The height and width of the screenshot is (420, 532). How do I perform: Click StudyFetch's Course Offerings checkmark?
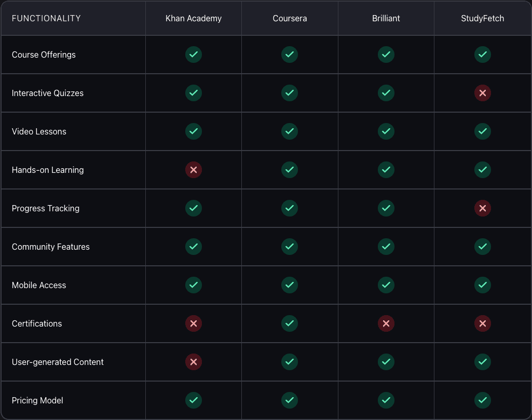click(x=483, y=55)
